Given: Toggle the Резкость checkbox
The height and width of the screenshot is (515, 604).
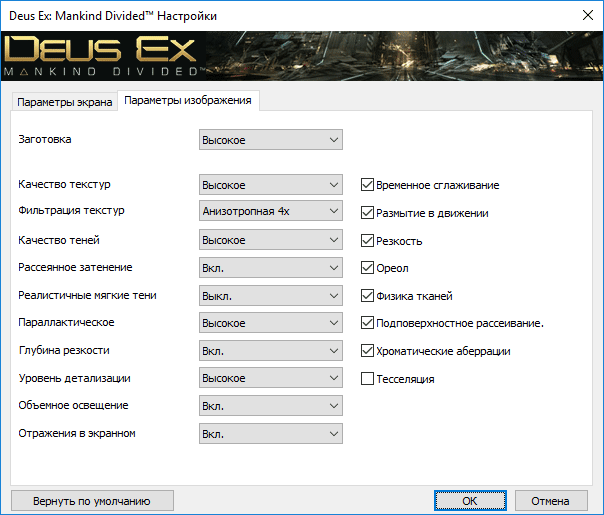Looking at the screenshot, I should tap(367, 241).
